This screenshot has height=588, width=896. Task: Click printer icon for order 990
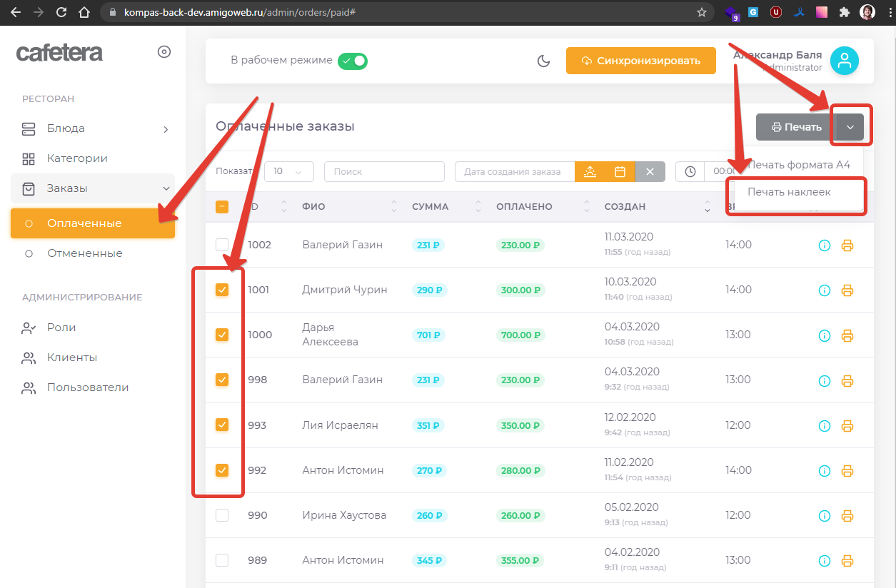click(847, 516)
